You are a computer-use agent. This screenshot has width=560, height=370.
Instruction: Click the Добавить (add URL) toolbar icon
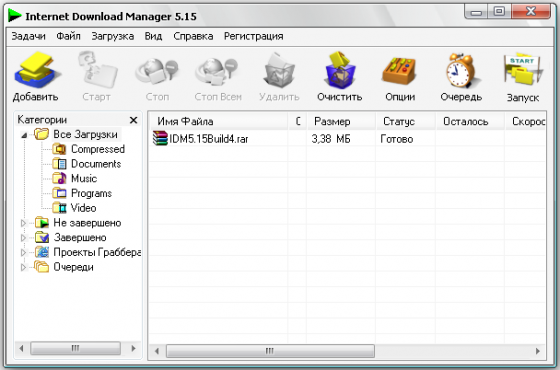click(x=36, y=71)
